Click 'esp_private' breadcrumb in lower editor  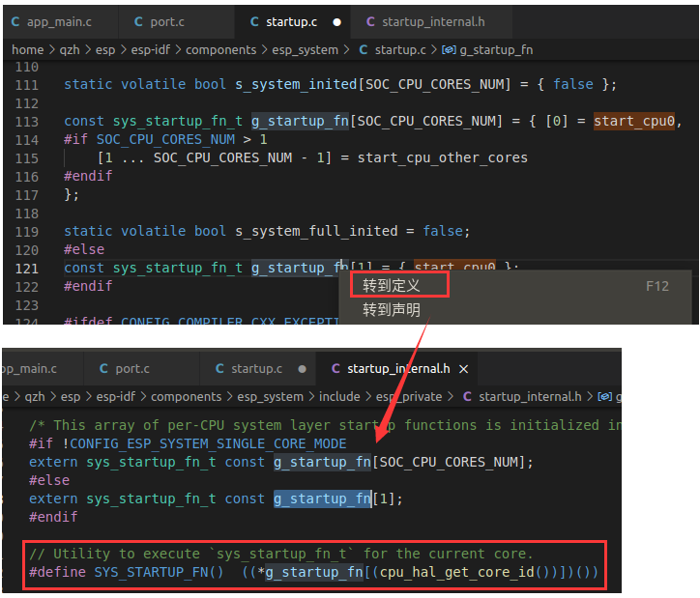[408, 396]
